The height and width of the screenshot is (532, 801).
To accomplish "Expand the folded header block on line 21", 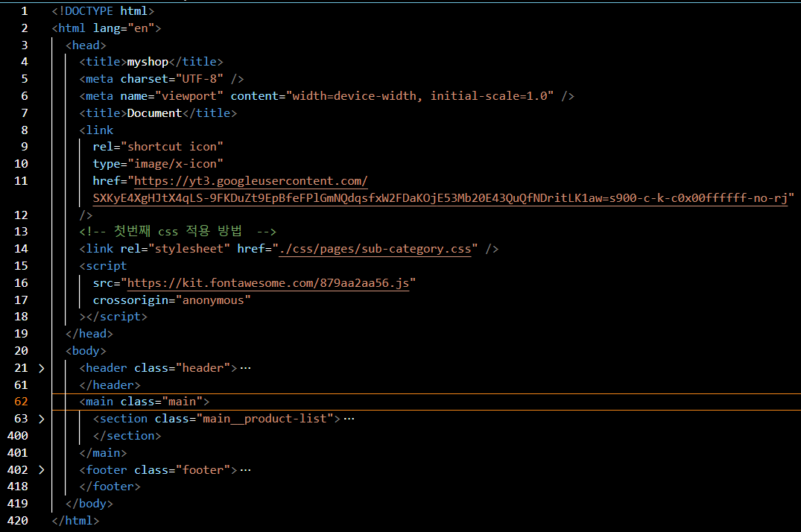I will pyautogui.click(x=42, y=368).
